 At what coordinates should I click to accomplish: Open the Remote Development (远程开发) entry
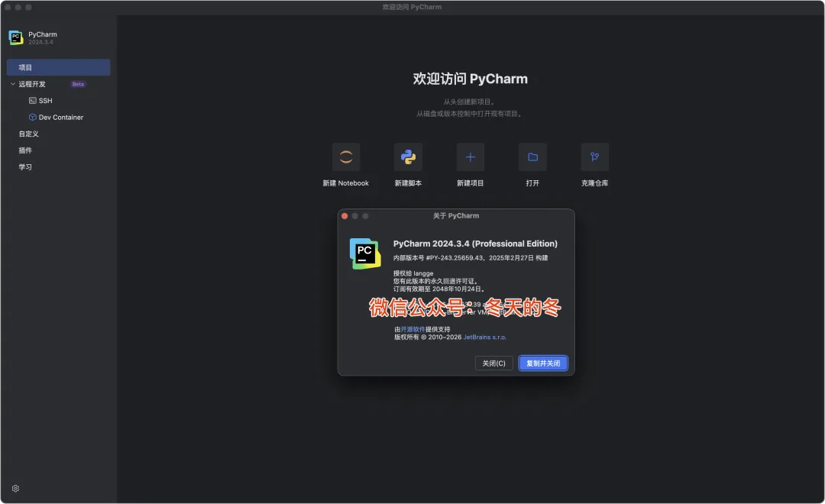point(32,84)
